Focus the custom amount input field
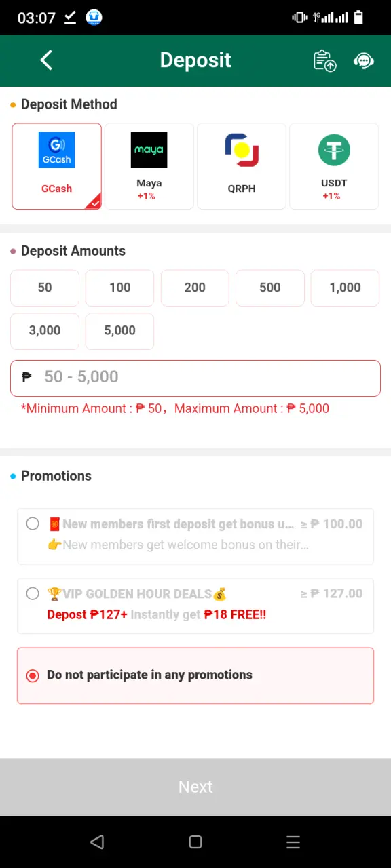This screenshot has width=391, height=868. pos(195,378)
